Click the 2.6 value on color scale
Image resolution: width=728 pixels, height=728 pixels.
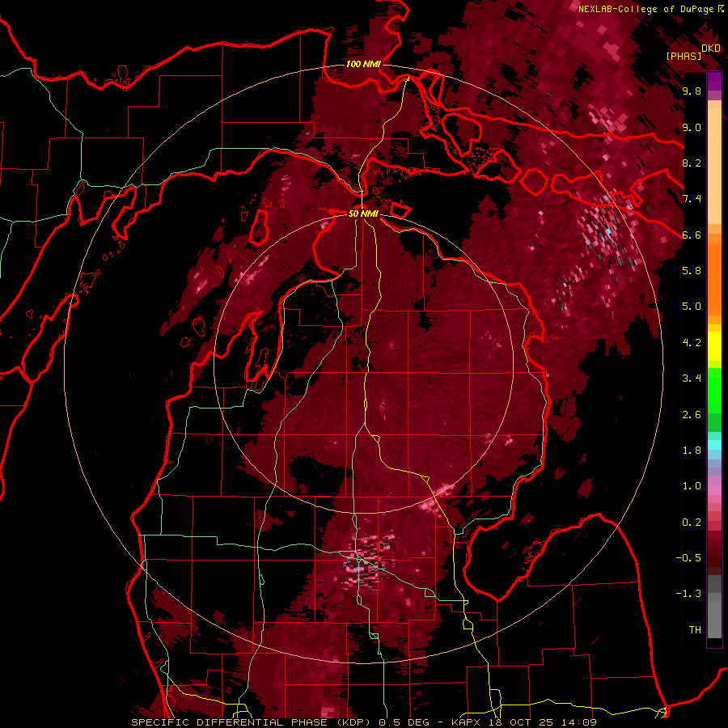point(692,415)
